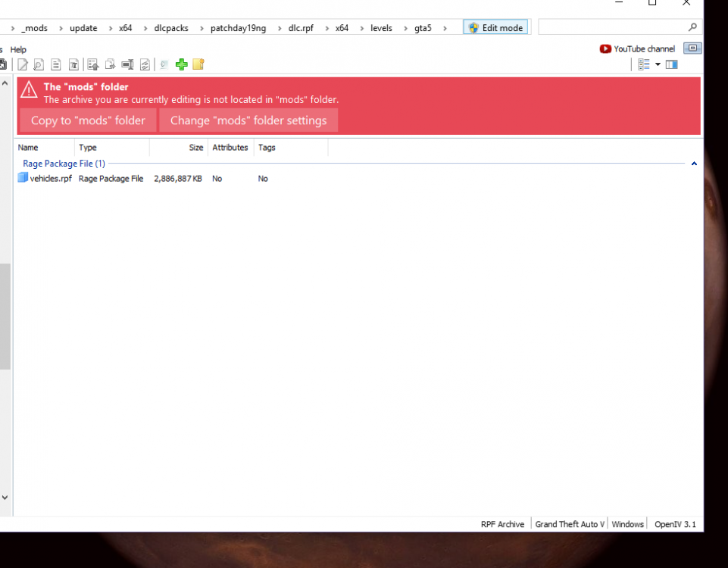Open the view mode dropdown arrow

pyautogui.click(x=658, y=64)
